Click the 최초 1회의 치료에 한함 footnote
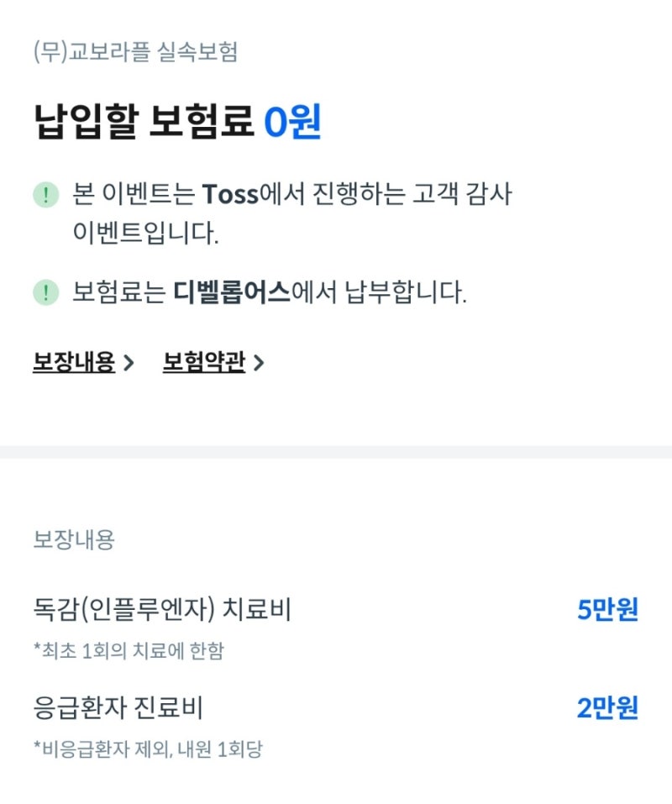Viewport: 672px width, 804px height. (x=129, y=651)
